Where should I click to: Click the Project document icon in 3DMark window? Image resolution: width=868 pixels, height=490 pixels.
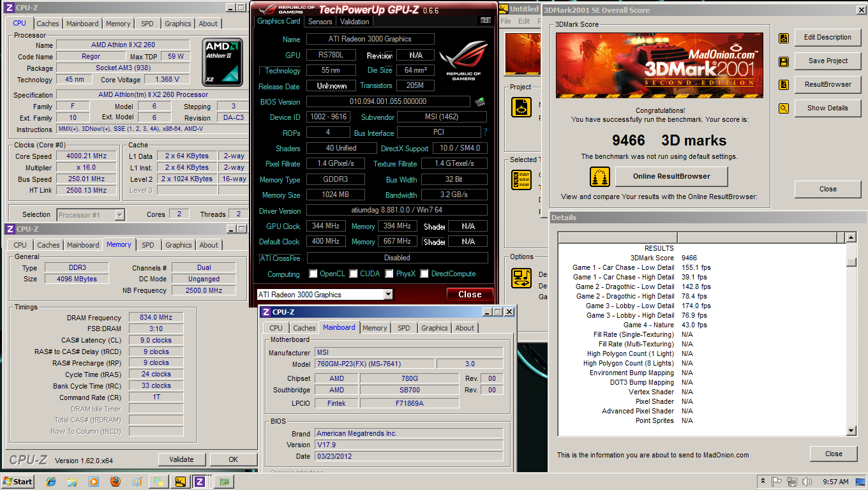click(521, 107)
